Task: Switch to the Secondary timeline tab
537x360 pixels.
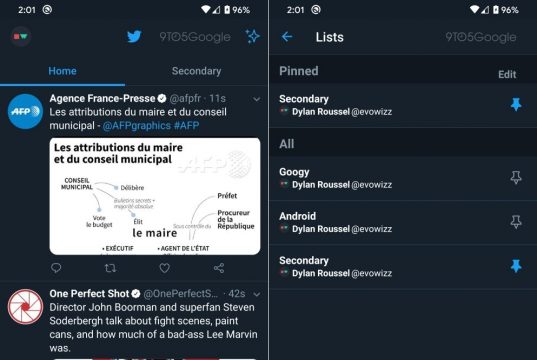Action: [x=196, y=71]
